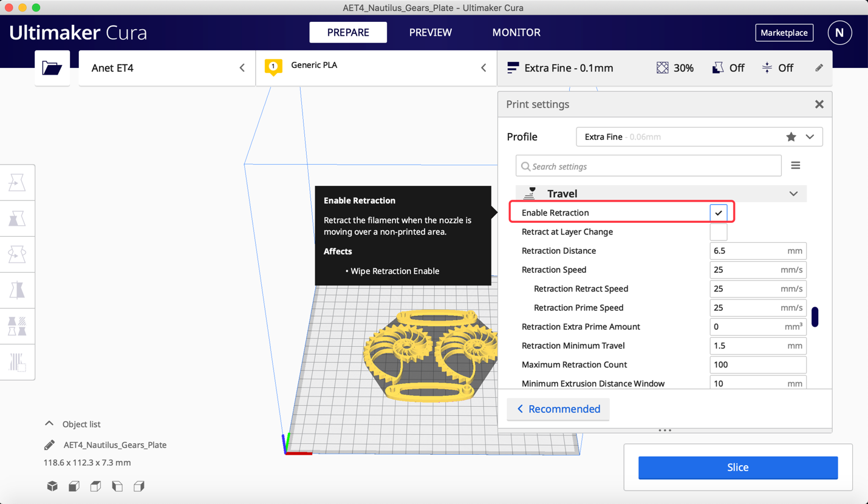Click the Generic PLA extruder badge icon
Screen dimensions: 868x504
click(273, 67)
